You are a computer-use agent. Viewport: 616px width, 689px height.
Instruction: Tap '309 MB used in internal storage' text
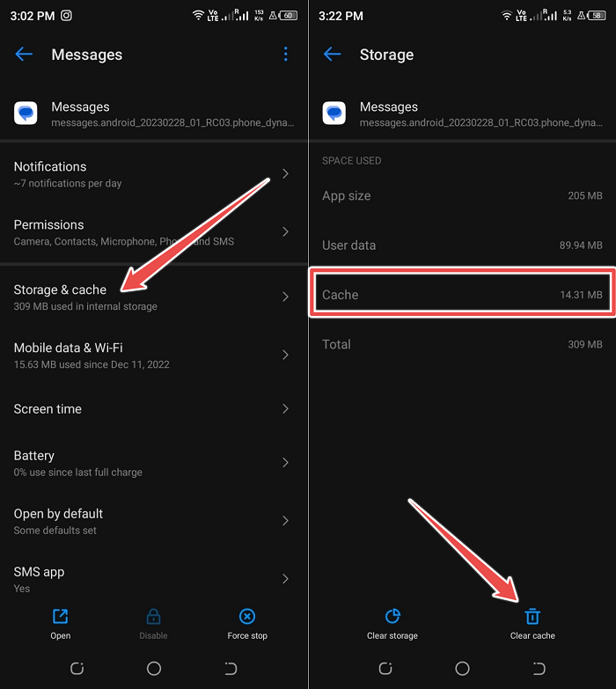pos(85,306)
